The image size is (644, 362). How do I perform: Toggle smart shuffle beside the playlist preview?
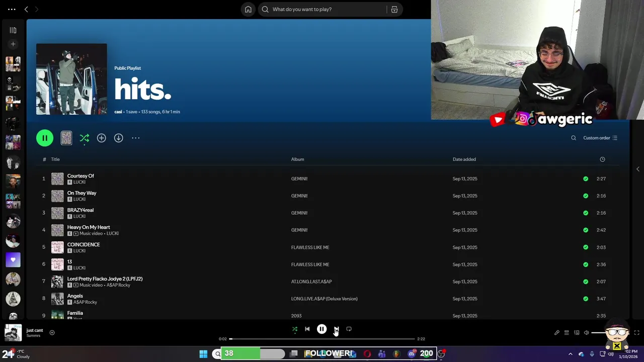[85, 138]
